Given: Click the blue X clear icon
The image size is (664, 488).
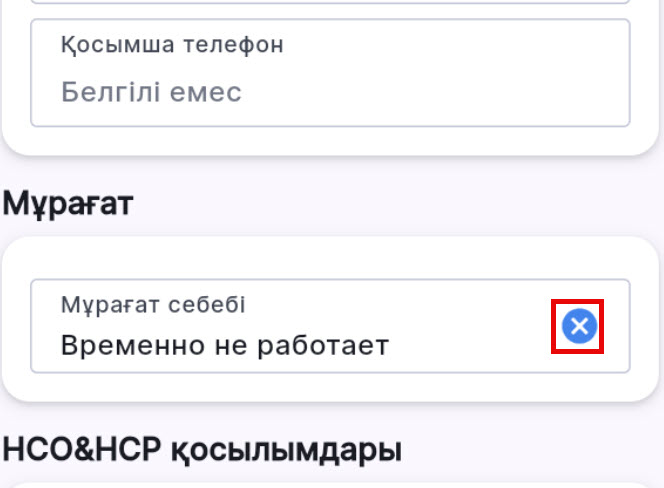Looking at the screenshot, I should tap(578, 326).
